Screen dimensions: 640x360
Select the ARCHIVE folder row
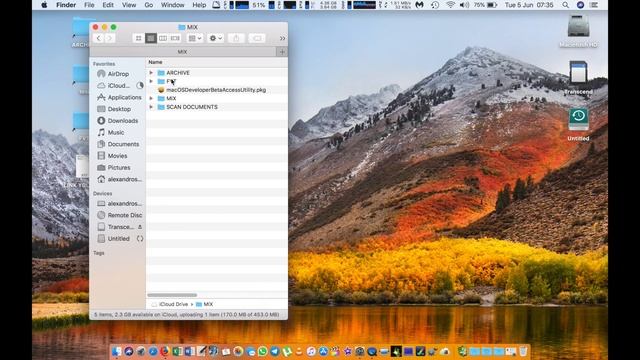click(217, 73)
